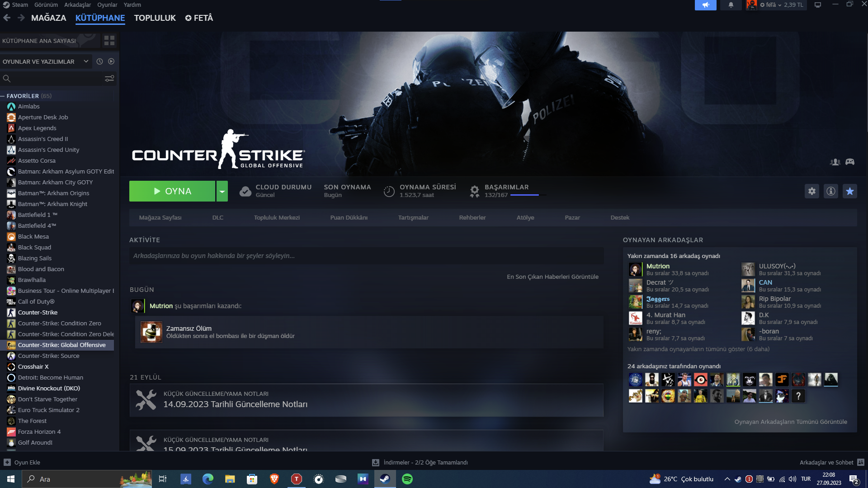The image size is (868, 488).
Task: Click the announcements megaphone icon
Action: [x=705, y=5]
